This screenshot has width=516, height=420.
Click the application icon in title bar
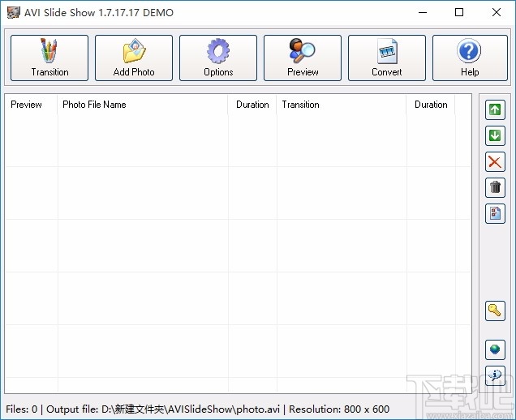[x=13, y=12]
